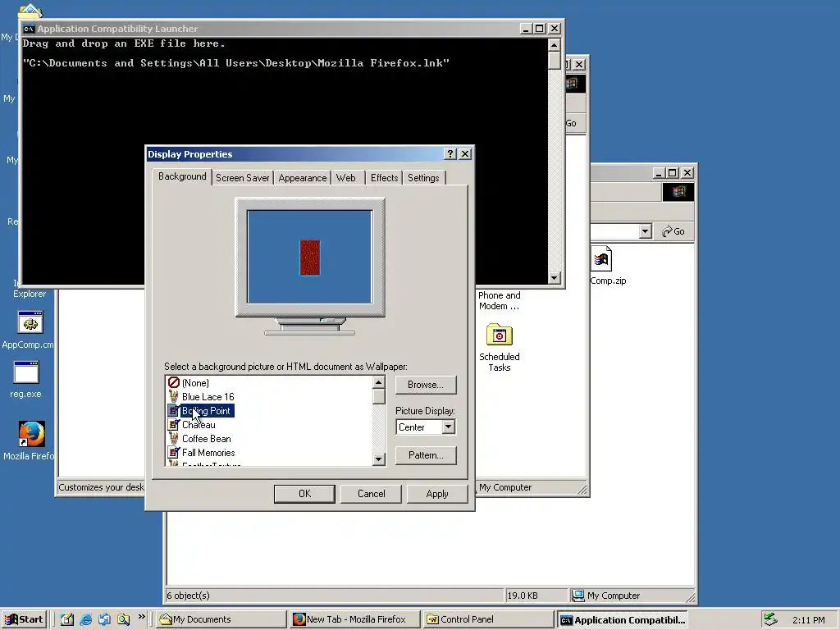The image size is (840, 630).
Task: Click the Go button in My Computer window
Action: (x=673, y=231)
